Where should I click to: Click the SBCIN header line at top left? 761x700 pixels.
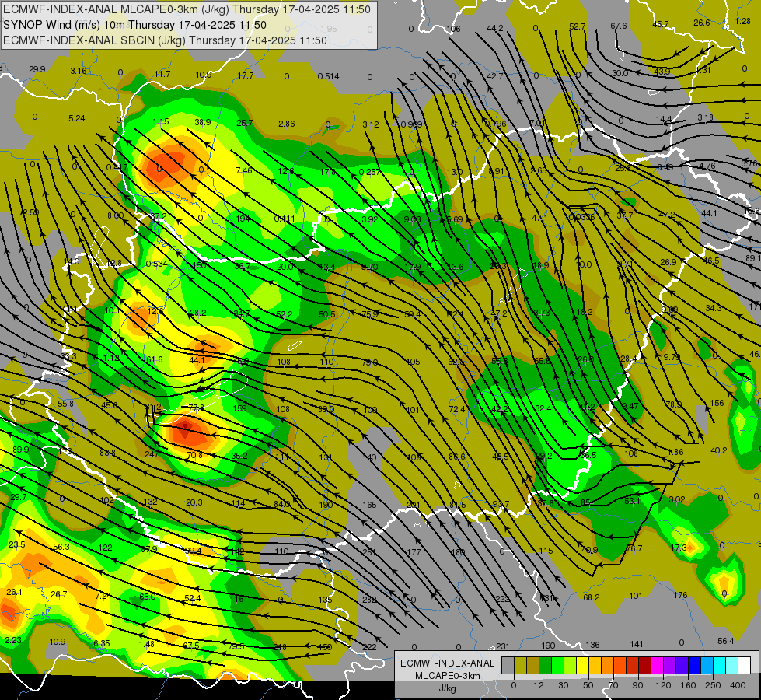166,40
